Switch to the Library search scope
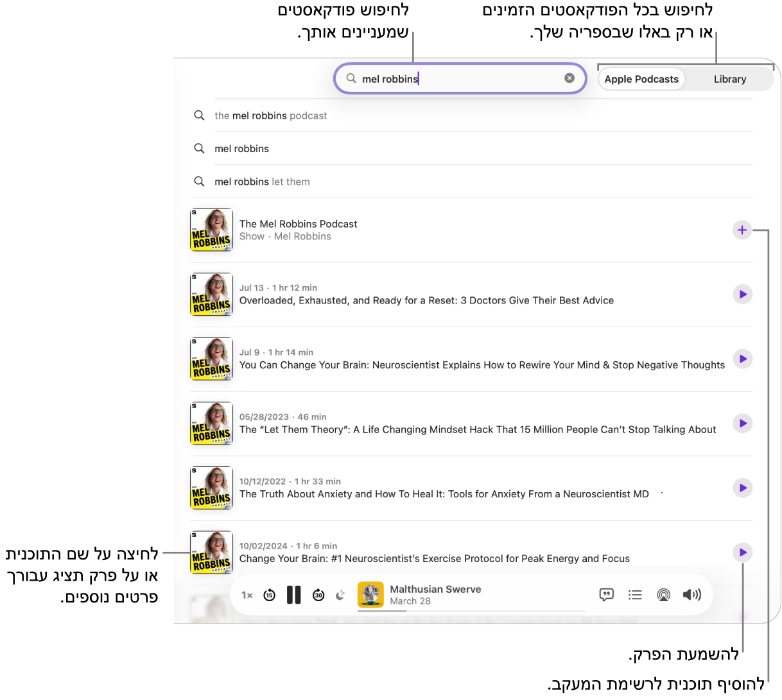782x700 pixels. 730,79
